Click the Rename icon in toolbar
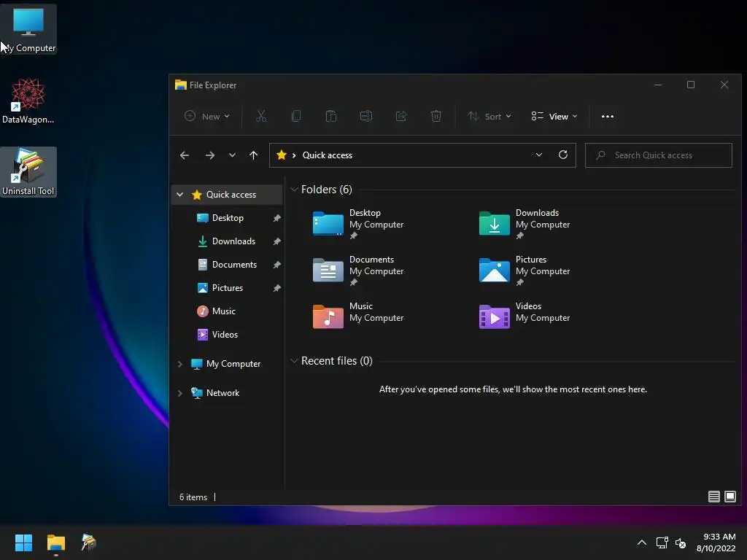This screenshot has width=747, height=560. coord(366,116)
